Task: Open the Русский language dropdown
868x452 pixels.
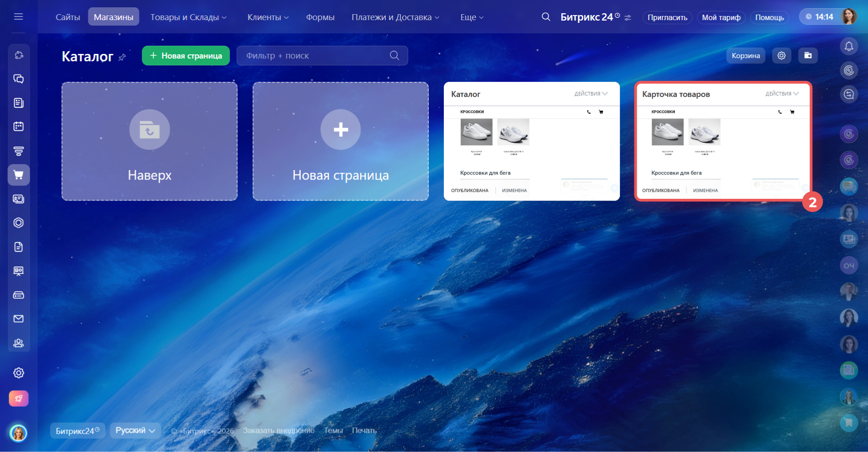Action: click(135, 431)
